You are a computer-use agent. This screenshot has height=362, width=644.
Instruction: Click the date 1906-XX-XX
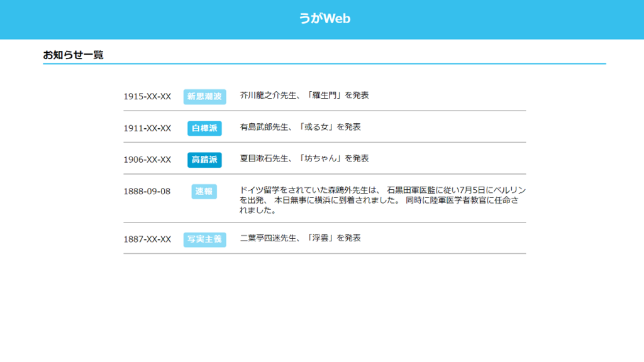coord(147,160)
